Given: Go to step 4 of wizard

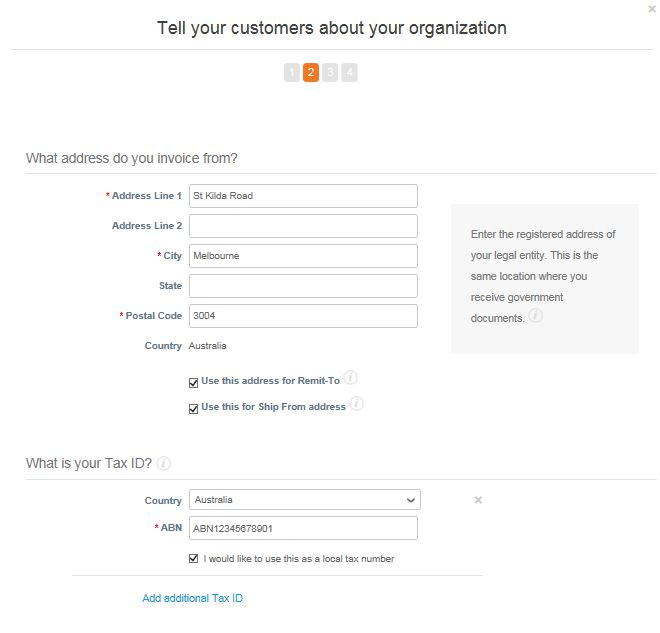Looking at the screenshot, I should pyautogui.click(x=349, y=72).
